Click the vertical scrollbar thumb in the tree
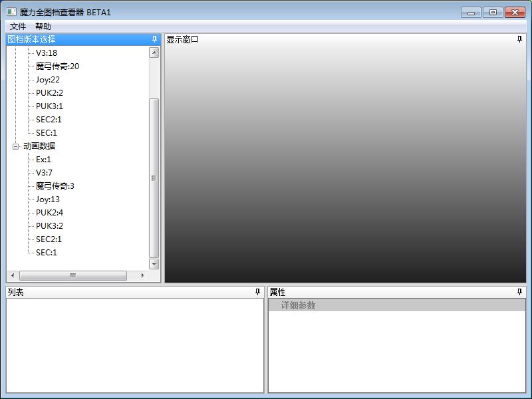Screen dimensions: 532x399 pyautogui.click(x=154, y=178)
